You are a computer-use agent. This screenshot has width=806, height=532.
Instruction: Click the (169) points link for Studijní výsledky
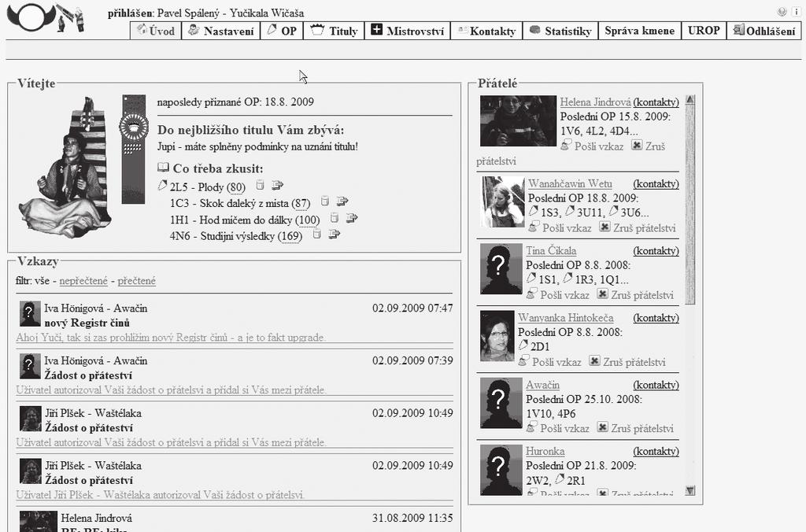290,237
